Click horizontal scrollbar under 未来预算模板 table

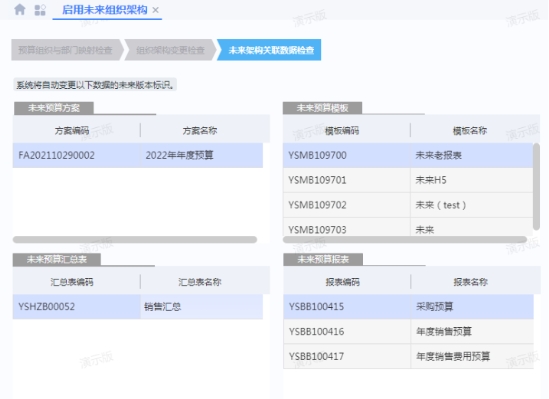point(405,239)
